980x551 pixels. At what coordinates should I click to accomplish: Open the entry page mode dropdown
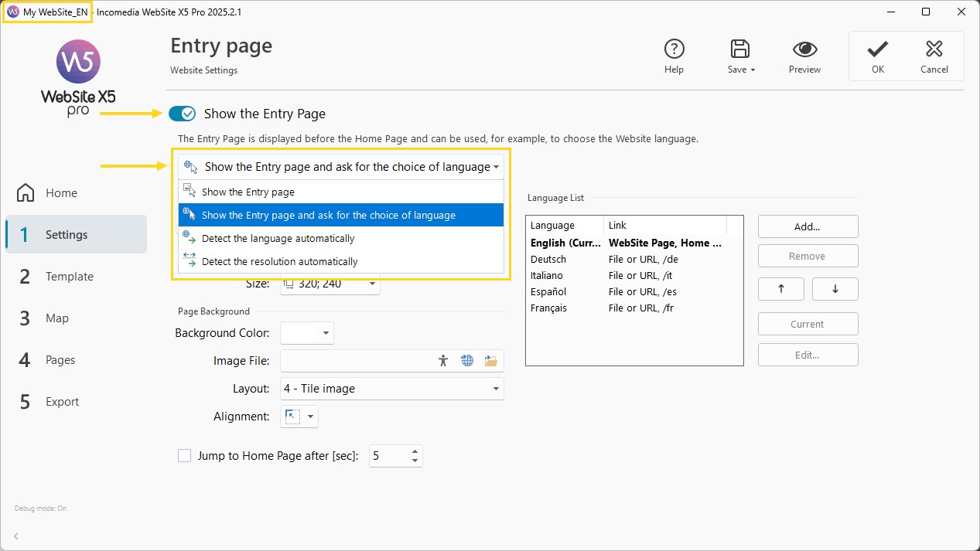coord(341,167)
